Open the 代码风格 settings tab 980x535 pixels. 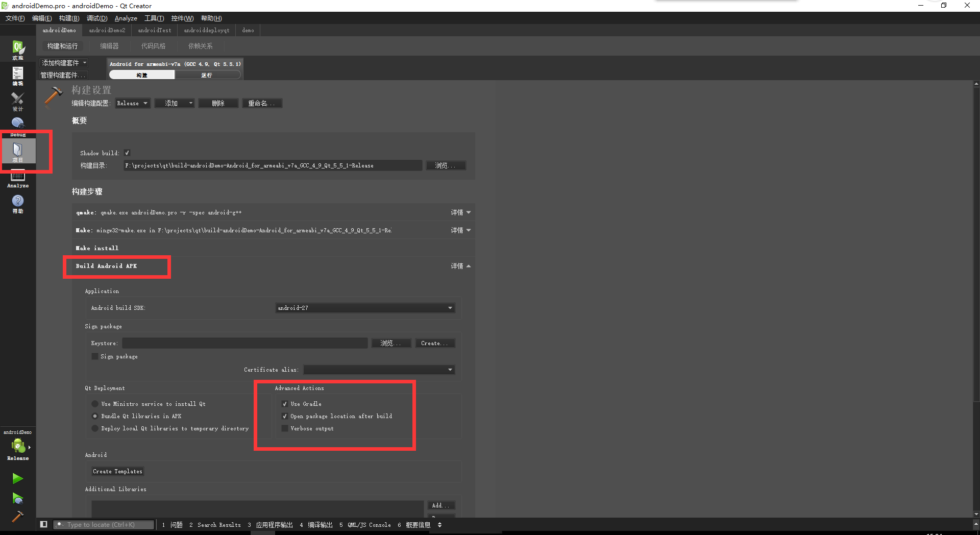[x=154, y=46]
